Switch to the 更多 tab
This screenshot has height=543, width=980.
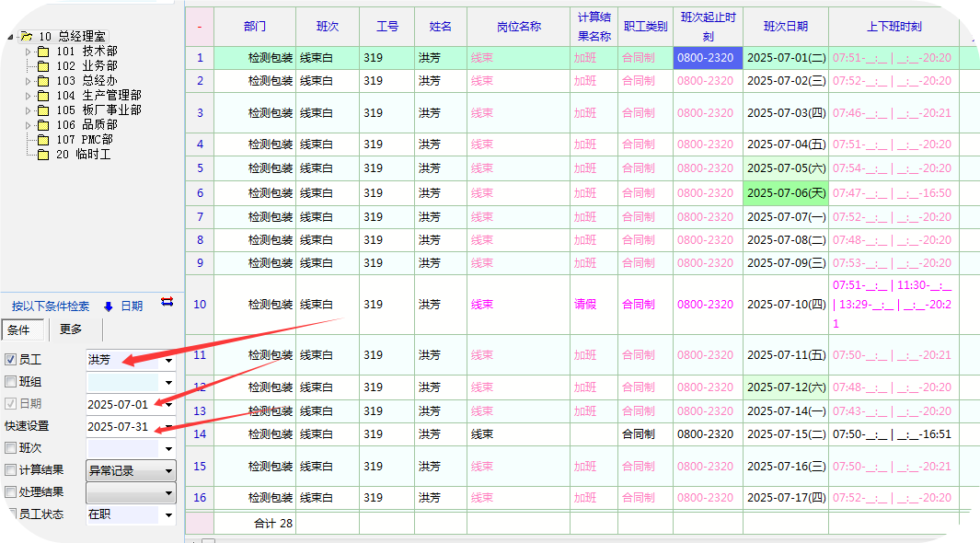71,329
